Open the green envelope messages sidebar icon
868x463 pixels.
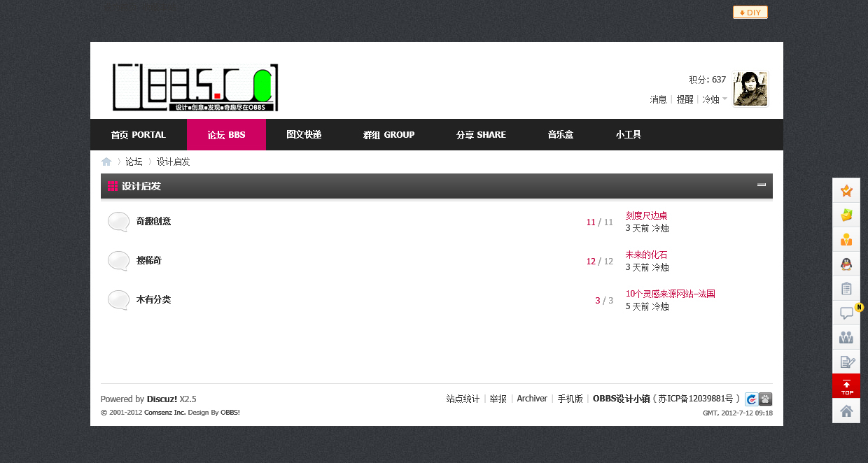pyautogui.click(x=846, y=215)
